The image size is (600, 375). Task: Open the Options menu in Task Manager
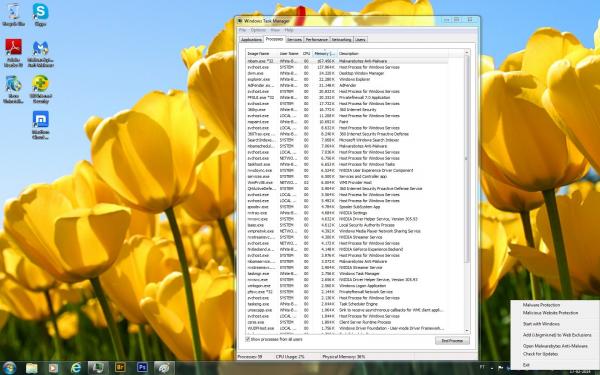[x=258, y=30]
